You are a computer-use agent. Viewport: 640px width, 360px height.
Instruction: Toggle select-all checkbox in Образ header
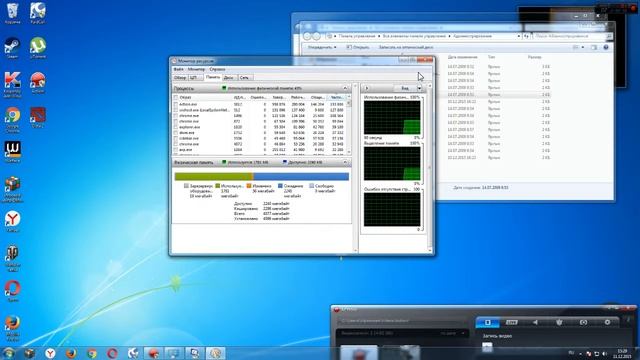click(176, 98)
